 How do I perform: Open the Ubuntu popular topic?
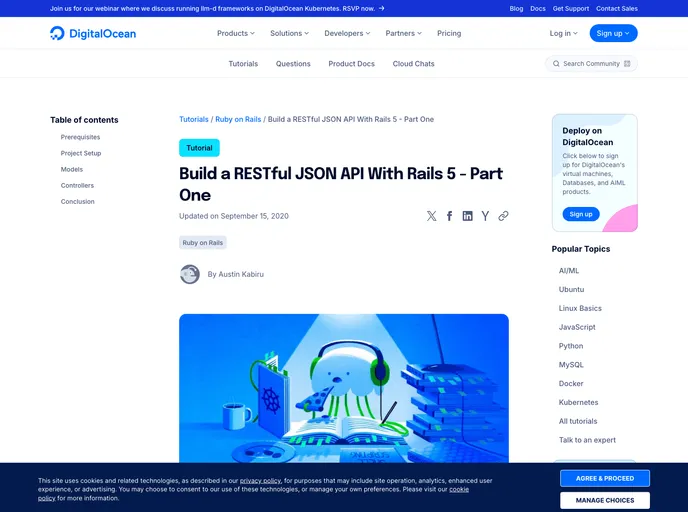[571, 290]
